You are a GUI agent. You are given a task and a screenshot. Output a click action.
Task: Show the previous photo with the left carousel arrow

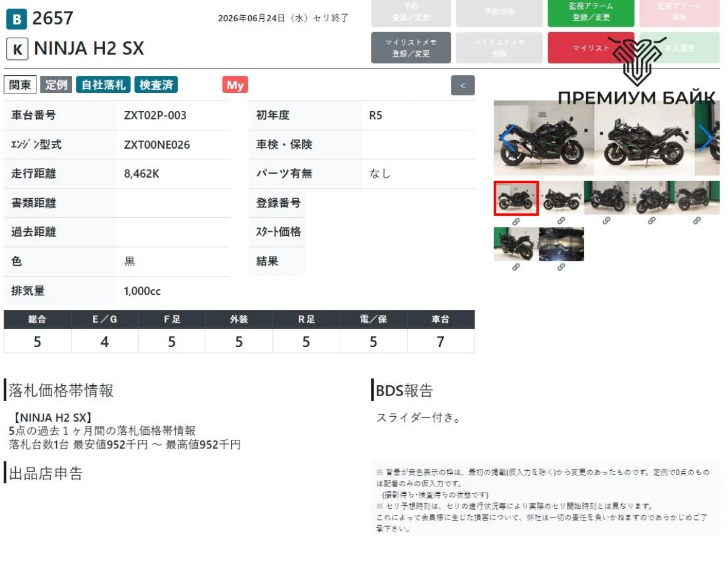coord(507,138)
